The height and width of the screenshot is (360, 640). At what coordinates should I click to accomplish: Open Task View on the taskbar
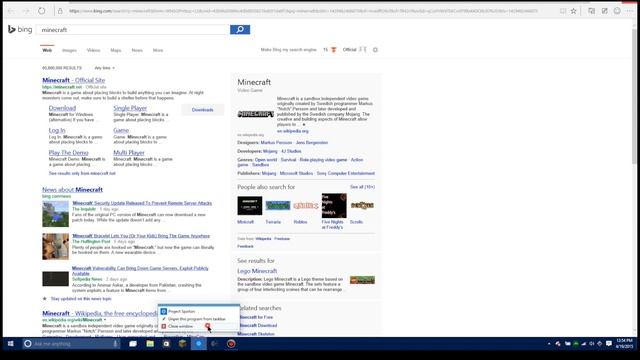coord(133,344)
